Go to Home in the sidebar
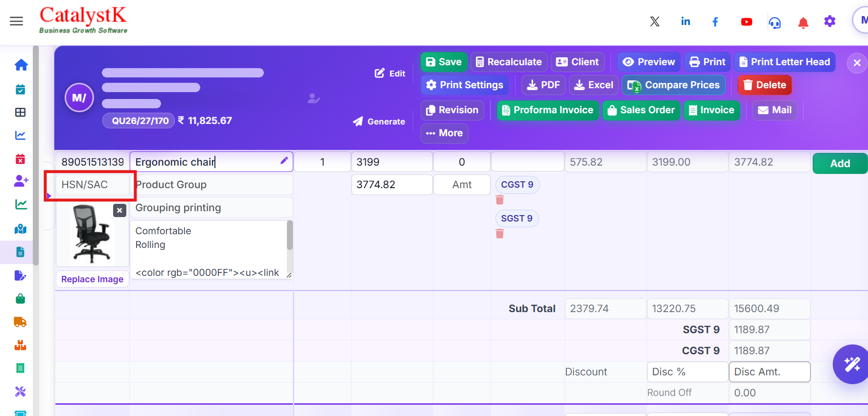 [21, 65]
